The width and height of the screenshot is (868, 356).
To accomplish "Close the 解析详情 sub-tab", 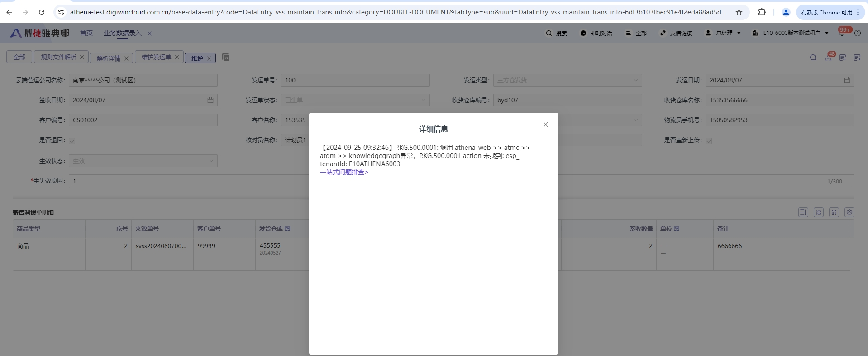I will point(126,58).
